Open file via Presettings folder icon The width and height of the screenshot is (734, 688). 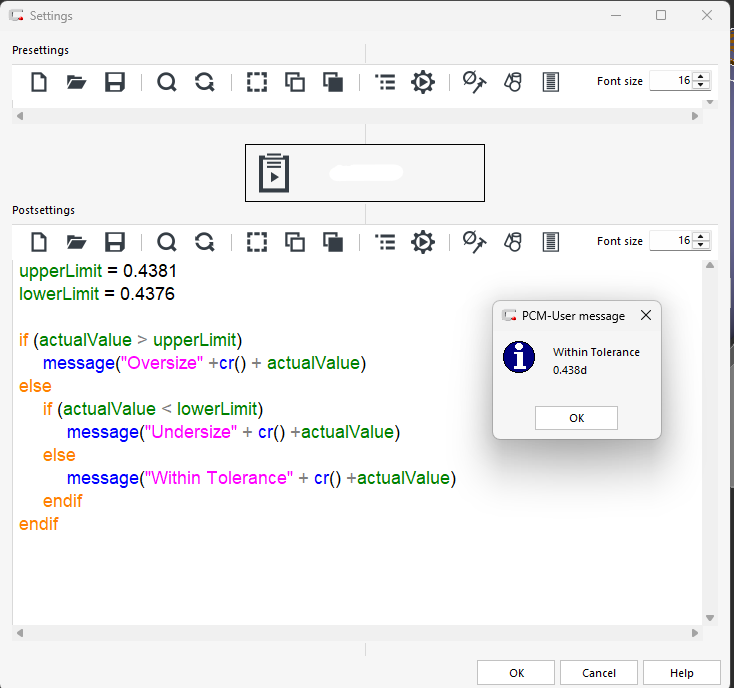tap(77, 82)
